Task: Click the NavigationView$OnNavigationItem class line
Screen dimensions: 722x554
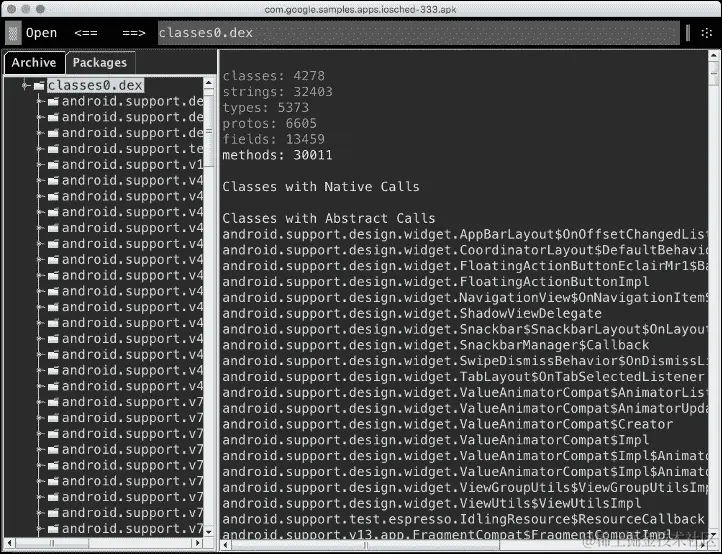Action: [465, 297]
